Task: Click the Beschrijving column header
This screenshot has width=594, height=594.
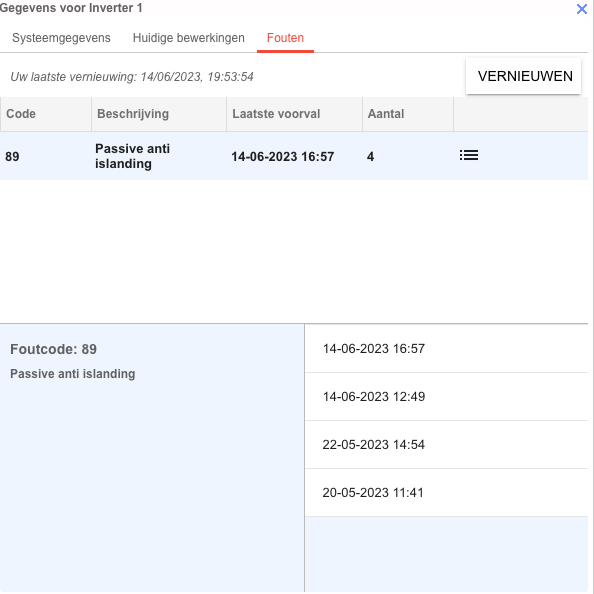Action: [x=159, y=114]
